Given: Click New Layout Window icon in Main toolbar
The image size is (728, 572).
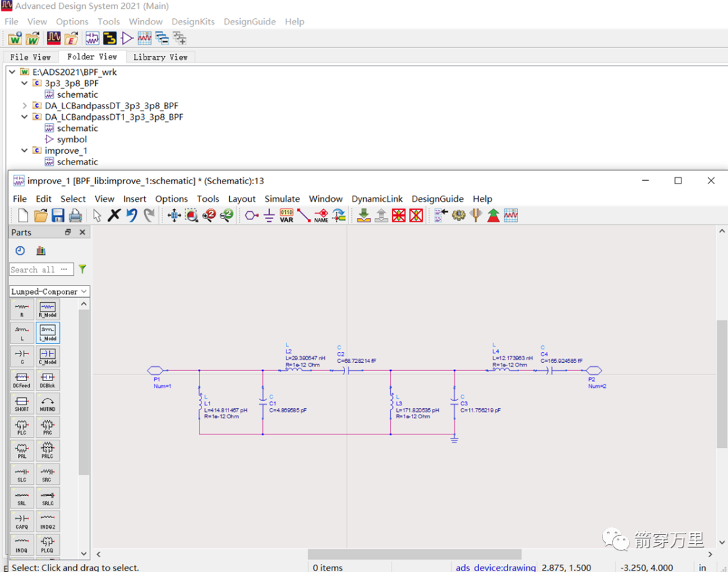Looking at the screenshot, I should 110,38.
